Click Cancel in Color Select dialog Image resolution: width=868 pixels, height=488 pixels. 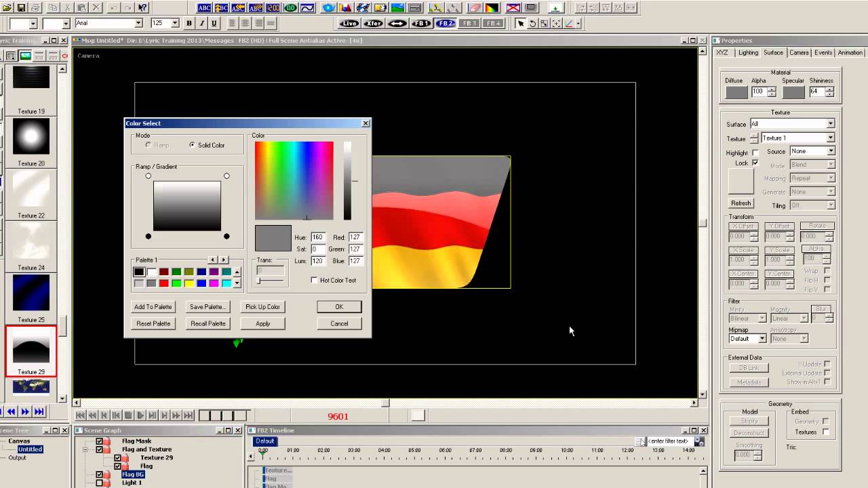(339, 324)
